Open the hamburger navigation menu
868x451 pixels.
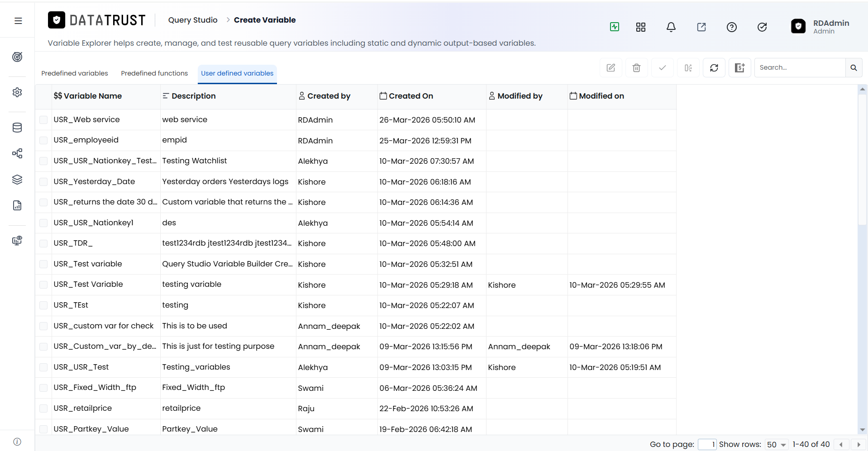tap(18, 21)
